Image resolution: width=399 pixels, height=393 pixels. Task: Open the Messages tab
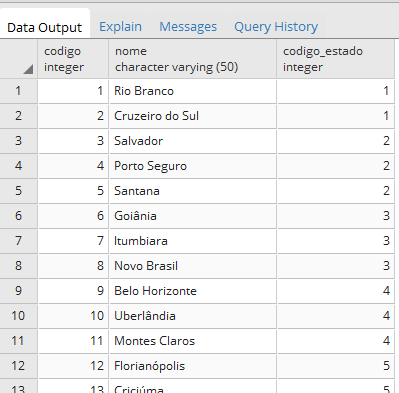[x=188, y=27]
